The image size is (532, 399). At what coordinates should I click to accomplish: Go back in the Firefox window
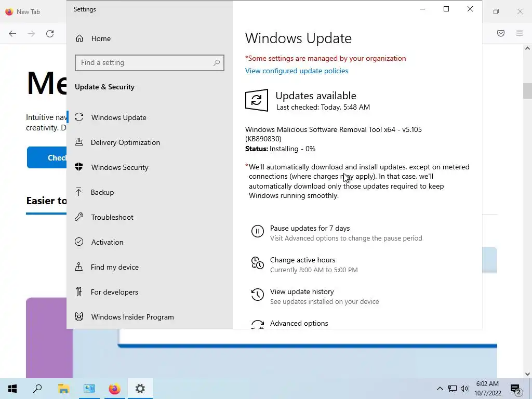pyautogui.click(x=12, y=34)
